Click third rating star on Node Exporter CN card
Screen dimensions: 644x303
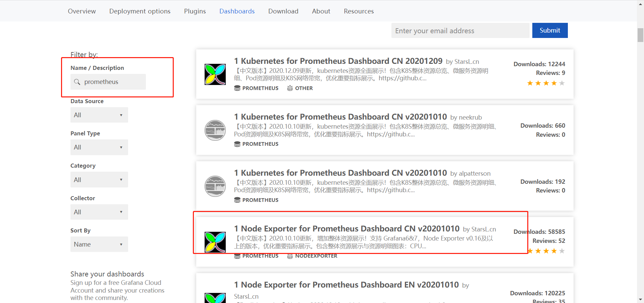(546, 251)
